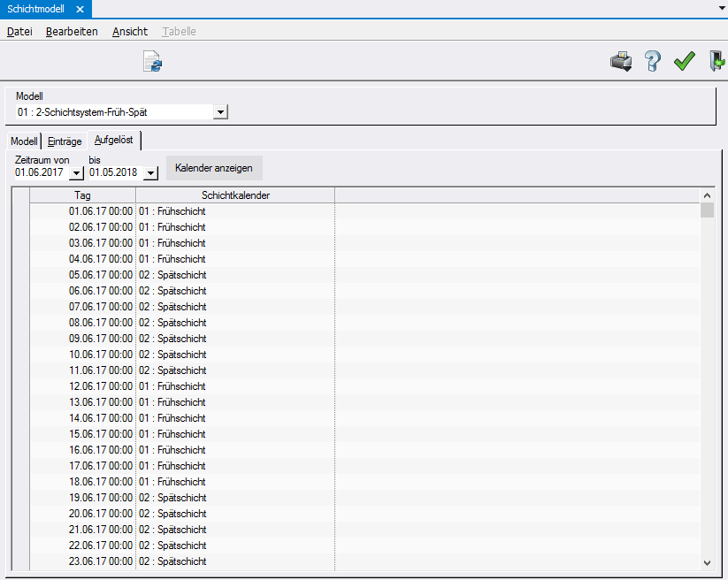728x580 pixels.
Task: Open help with the question mark icon
Action: [652, 62]
